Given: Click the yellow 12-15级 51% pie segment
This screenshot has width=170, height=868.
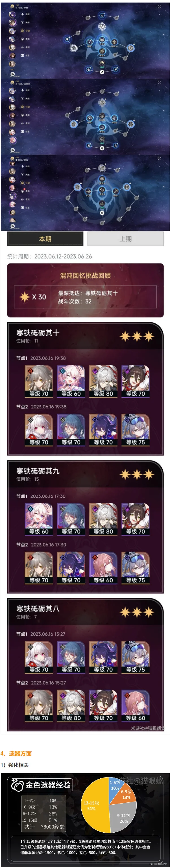Looking at the screenshot, I should (93, 806).
